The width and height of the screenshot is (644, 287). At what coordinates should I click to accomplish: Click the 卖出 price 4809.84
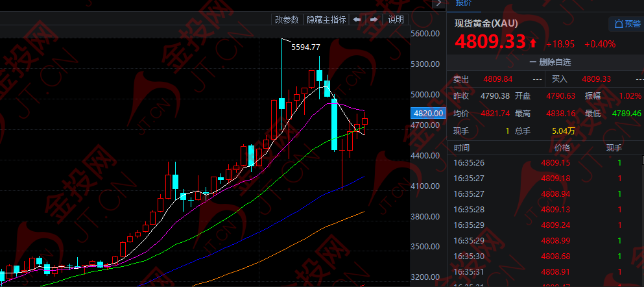point(498,79)
